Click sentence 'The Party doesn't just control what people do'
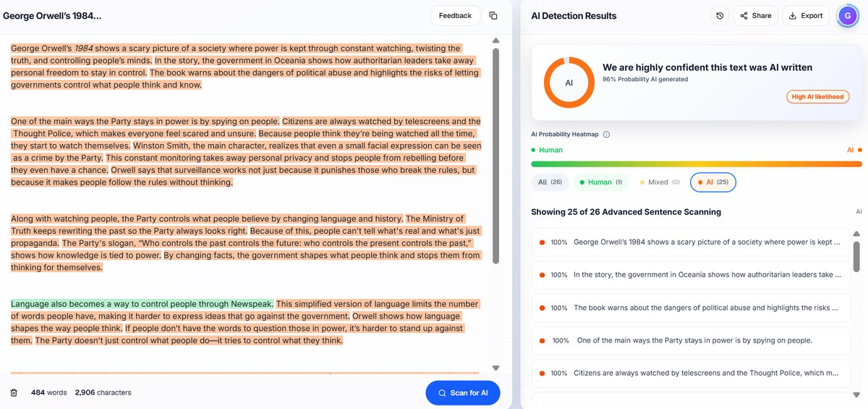This screenshot has width=868, height=409. point(189,341)
